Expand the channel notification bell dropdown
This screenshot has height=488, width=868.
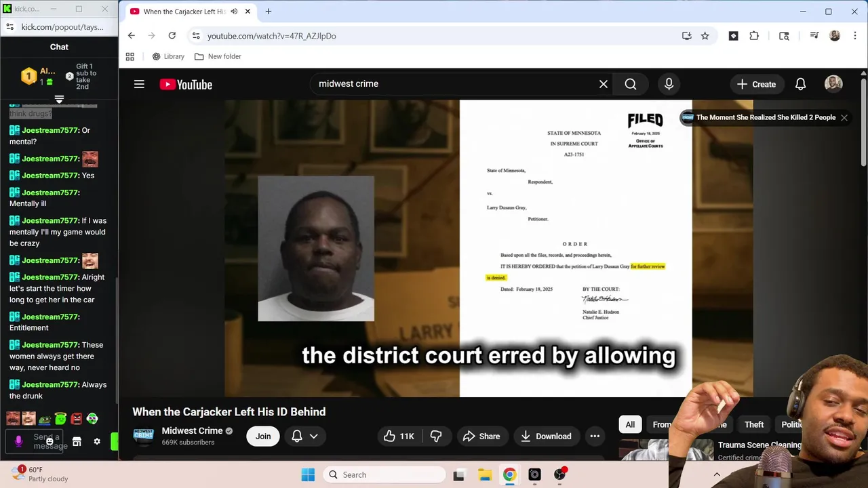click(304, 436)
